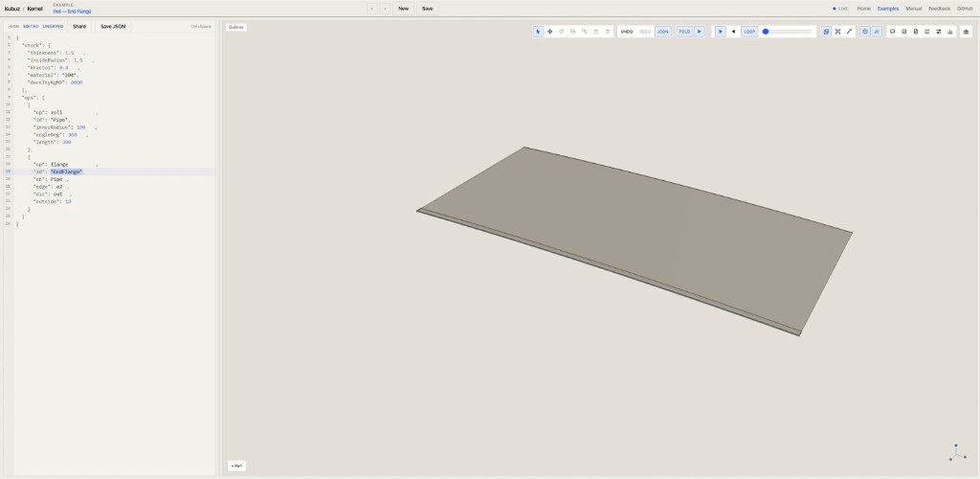Click the Kubuz brand link
Screen dimensions: 980x479
tap(12, 9)
